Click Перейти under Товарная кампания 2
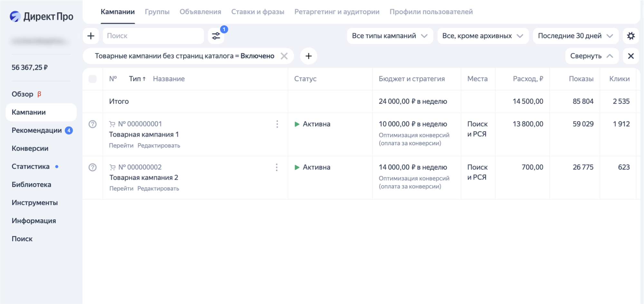Viewport: 644px width, 304px height. 121,189
